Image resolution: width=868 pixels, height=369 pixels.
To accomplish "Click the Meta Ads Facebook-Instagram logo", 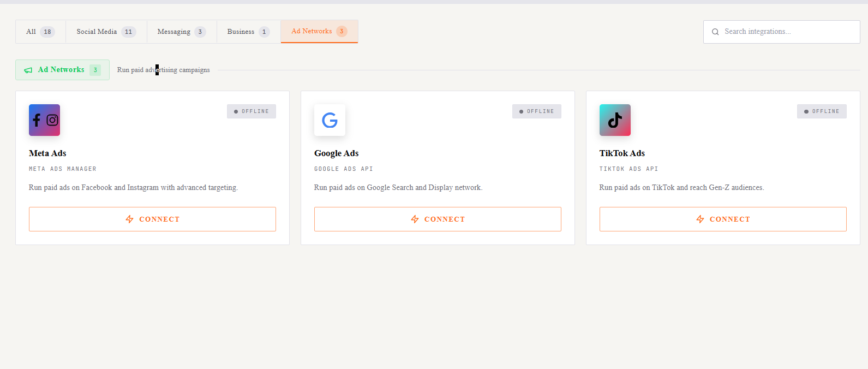I will pos(44,120).
